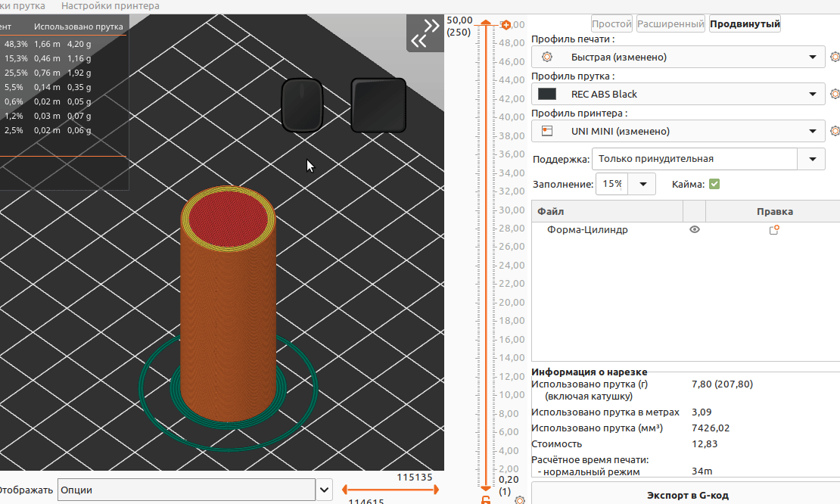This screenshot has height=504, width=840.
Task: Grab the bottom thumb of vertical layer slider
Action: point(485,488)
